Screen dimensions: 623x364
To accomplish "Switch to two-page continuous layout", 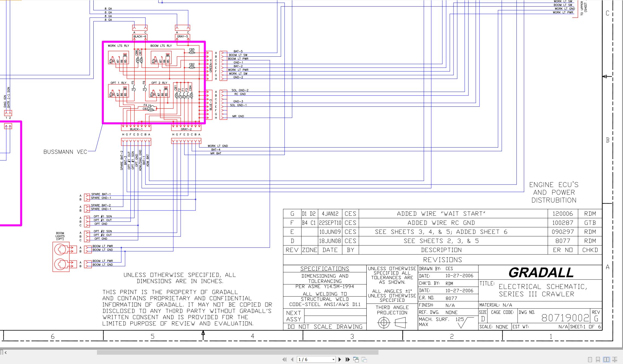I will 615,360.
